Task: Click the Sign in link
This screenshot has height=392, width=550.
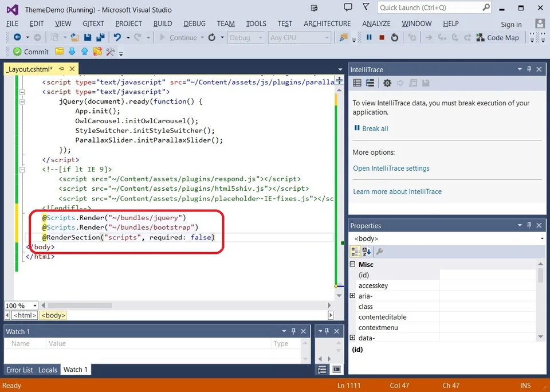Action: tap(511, 24)
